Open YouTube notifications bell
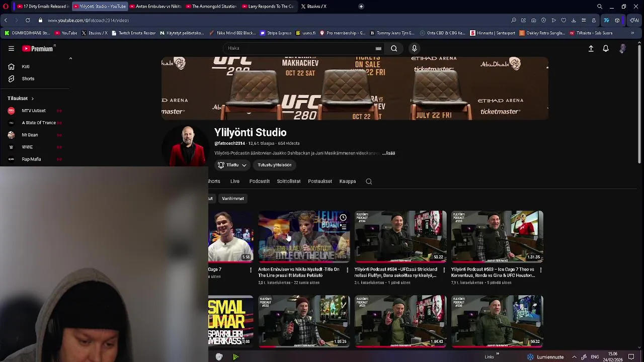 606,48
